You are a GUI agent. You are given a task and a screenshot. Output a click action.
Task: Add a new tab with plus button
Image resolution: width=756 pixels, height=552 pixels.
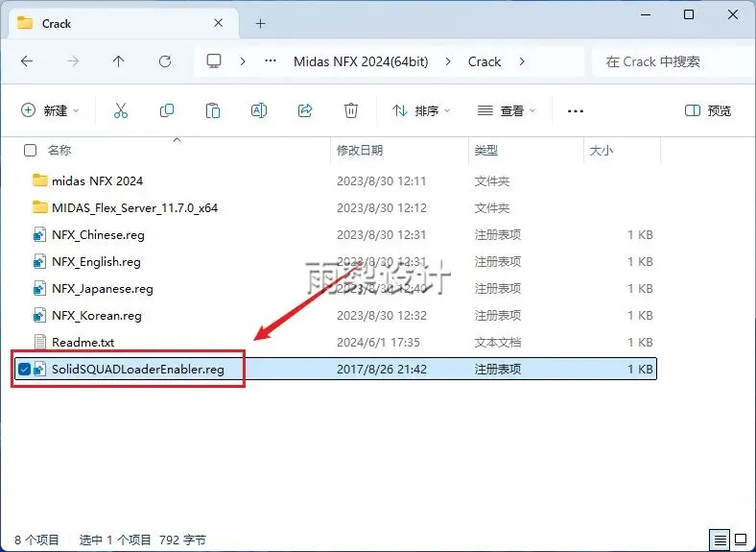point(260,23)
